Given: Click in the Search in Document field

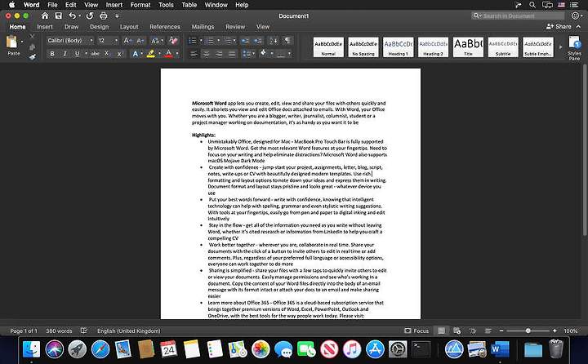Looking at the screenshot, I should [519, 16].
